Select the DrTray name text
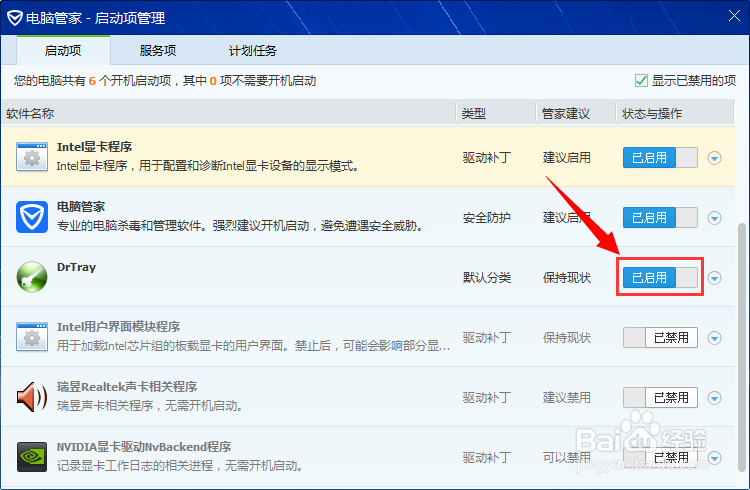The width and height of the screenshot is (750, 490). pos(77,267)
